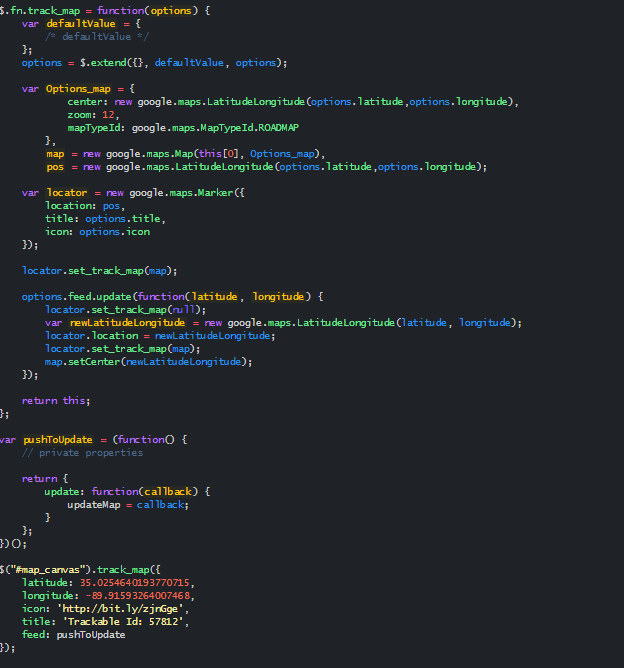Click 'feed: pushToUpdate' line
Viewport: 624px width, 668px height.
point(74,634)
